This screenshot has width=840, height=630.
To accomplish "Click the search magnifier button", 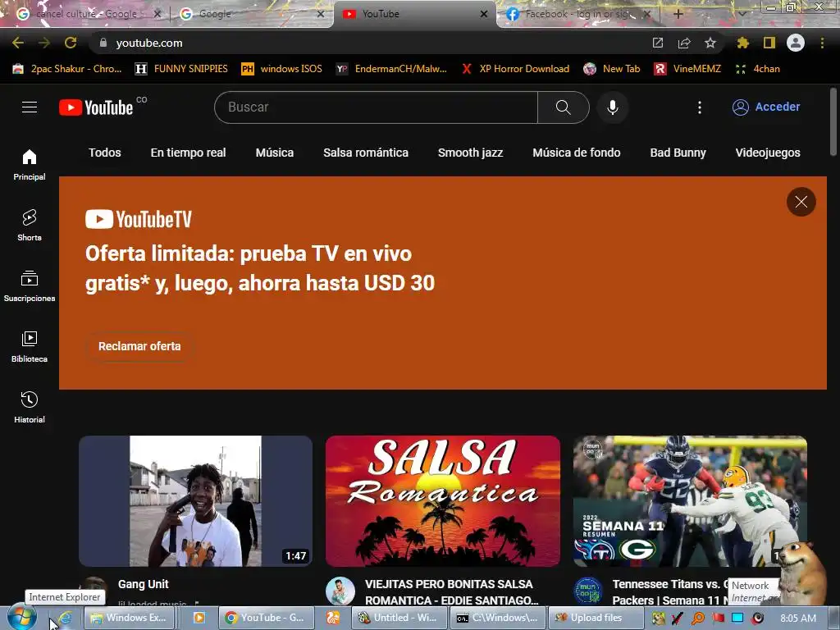I will (563, 107).
